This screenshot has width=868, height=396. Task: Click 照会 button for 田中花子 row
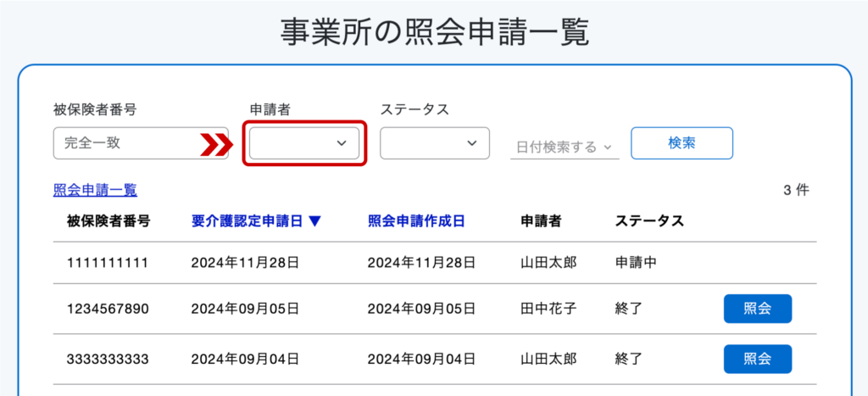(757, 309)
